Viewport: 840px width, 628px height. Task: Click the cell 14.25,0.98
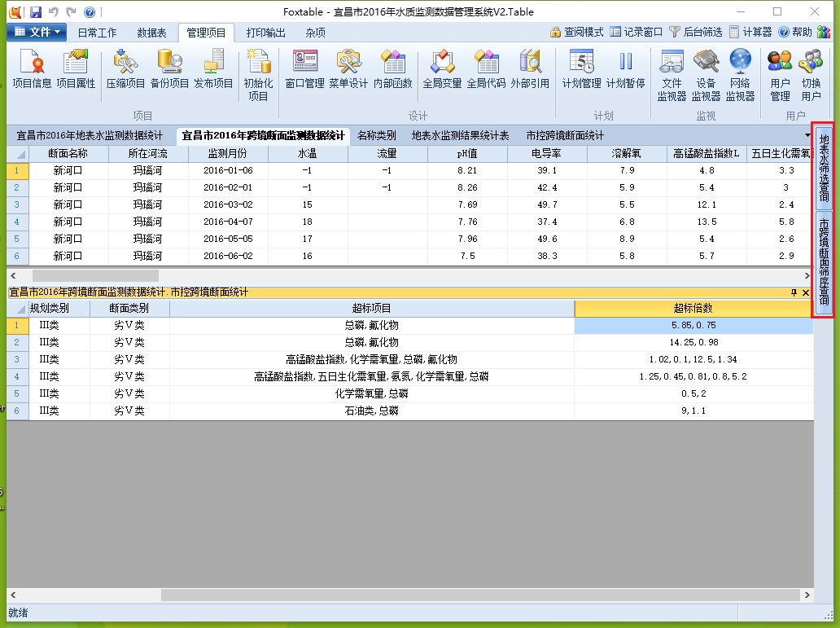[693, 342]
